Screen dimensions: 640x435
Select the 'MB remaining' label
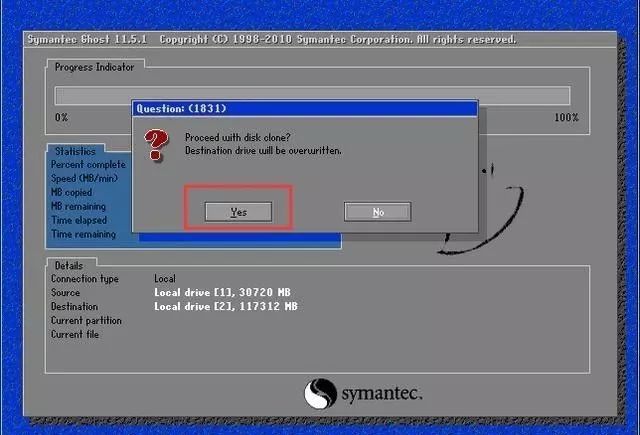tap(78, 206)
